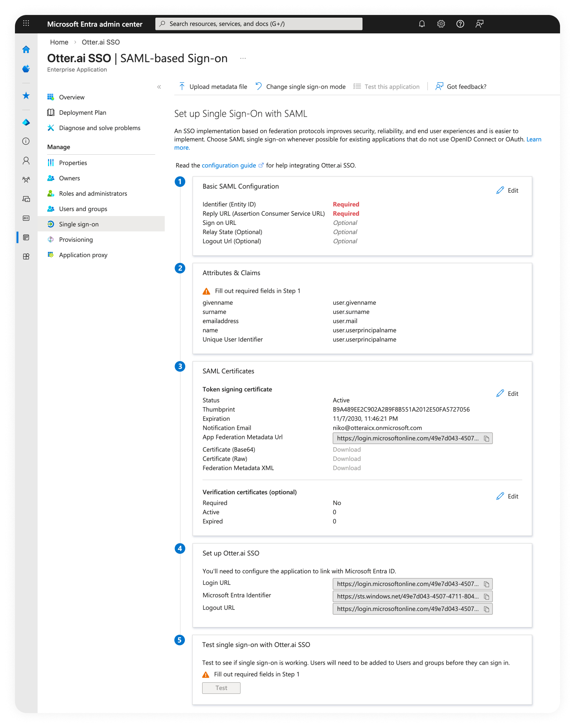Open the ellipsis menu beside page title
575x728 pixels.
click(x=243, y=58)
